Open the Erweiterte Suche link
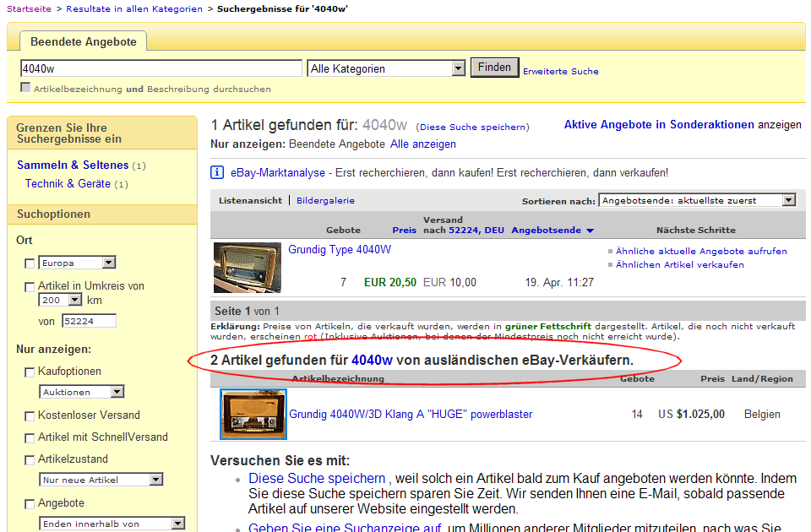 coord(561,71)
